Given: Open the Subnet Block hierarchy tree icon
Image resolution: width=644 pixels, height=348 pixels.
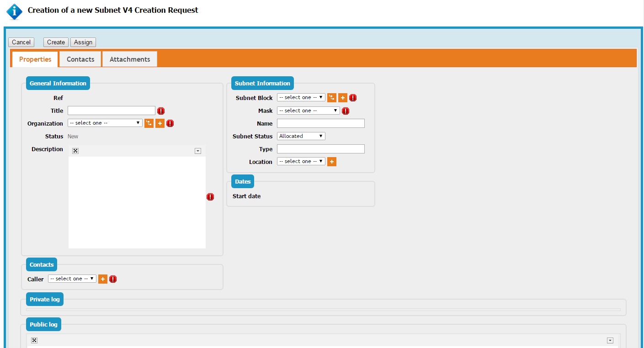Looking at the screenshot, I should coord(332,98).
